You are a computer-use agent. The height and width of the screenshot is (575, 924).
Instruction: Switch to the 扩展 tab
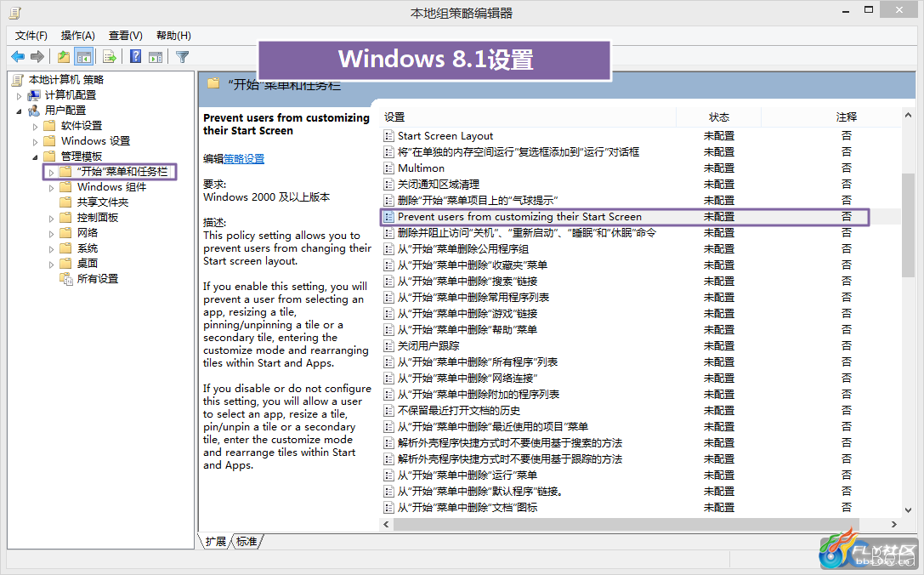click(215, 541)
